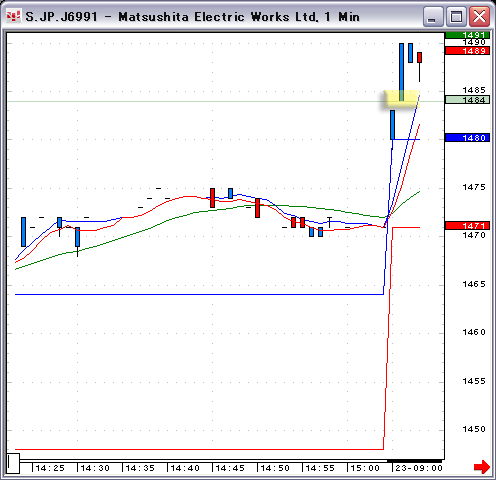Click the 1465 price axis value
This screenshot has width=496, height=480.
(x=474, y=284)
